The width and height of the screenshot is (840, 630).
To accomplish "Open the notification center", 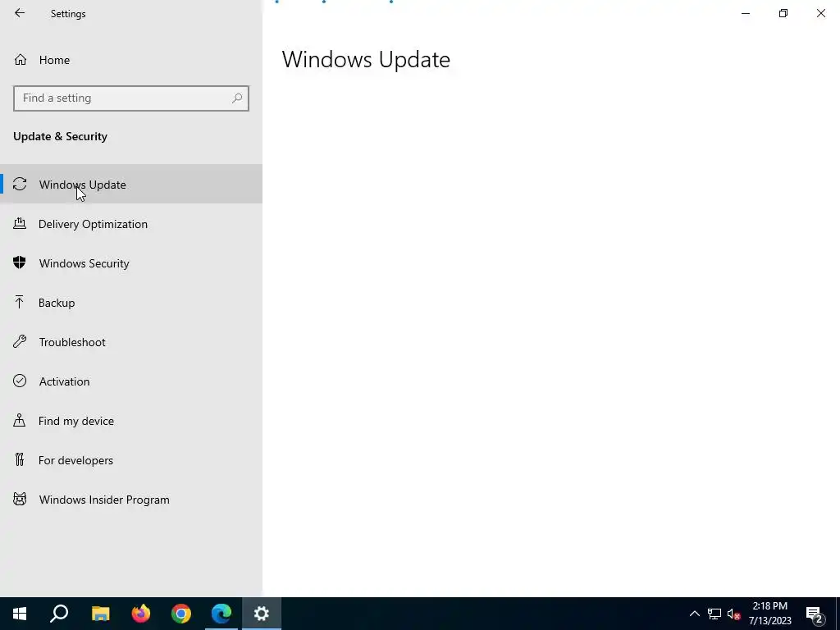I will click(x=815, y=614).
